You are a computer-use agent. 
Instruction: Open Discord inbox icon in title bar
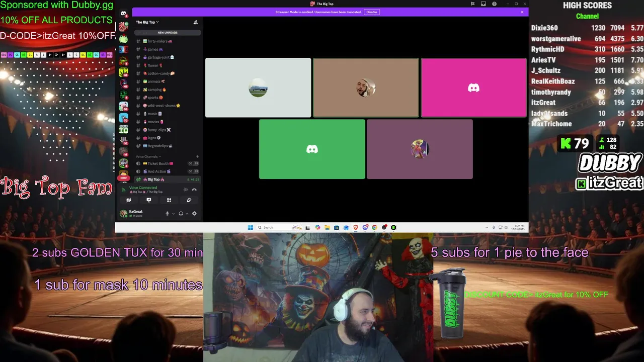click(484, 4)
